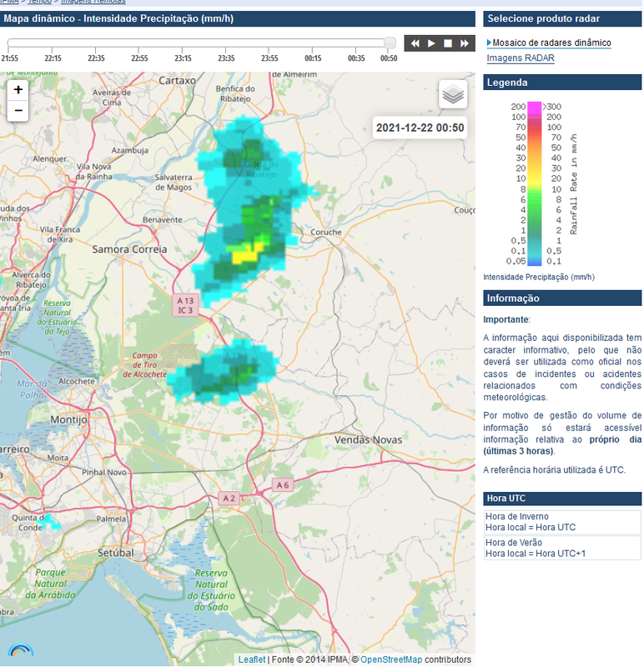Viewport: 644px width, 667px height.
Task: Click the Campo de Tiro de Alcochete label
Action: tap(144, 365)
